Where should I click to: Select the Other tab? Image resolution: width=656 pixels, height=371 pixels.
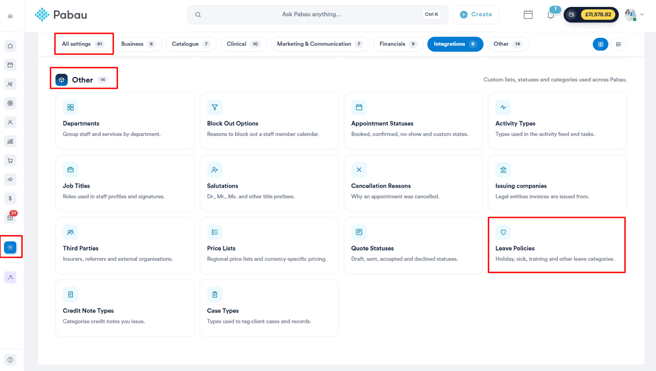[507, 44]
